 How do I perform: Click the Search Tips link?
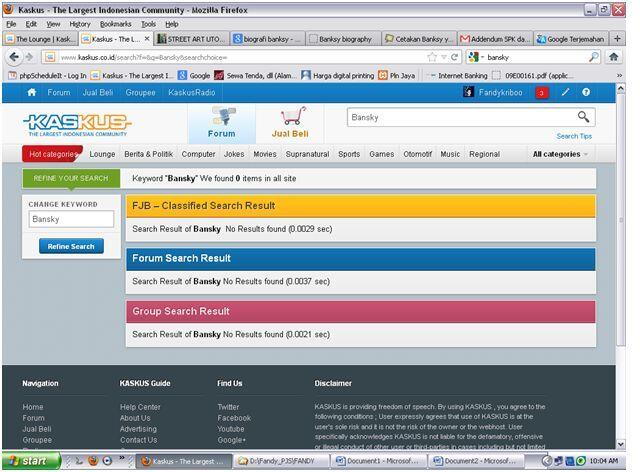(x=574, y=136)
